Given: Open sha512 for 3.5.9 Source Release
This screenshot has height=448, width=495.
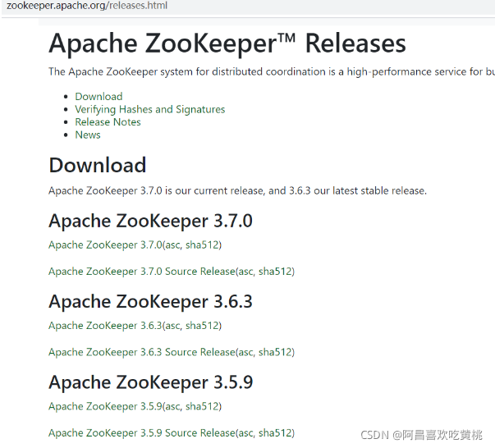Looking at the screenshot, I should [275, 432].
